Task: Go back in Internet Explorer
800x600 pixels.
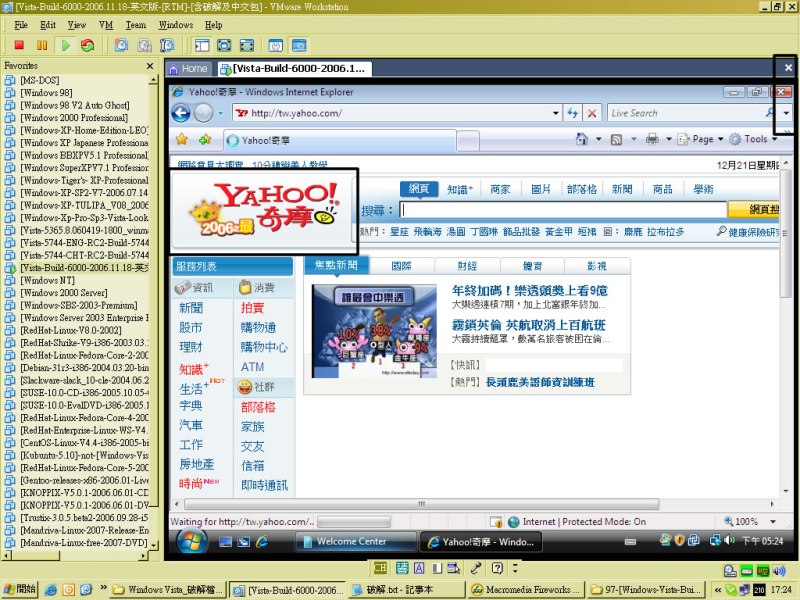Action: point(181,113)
